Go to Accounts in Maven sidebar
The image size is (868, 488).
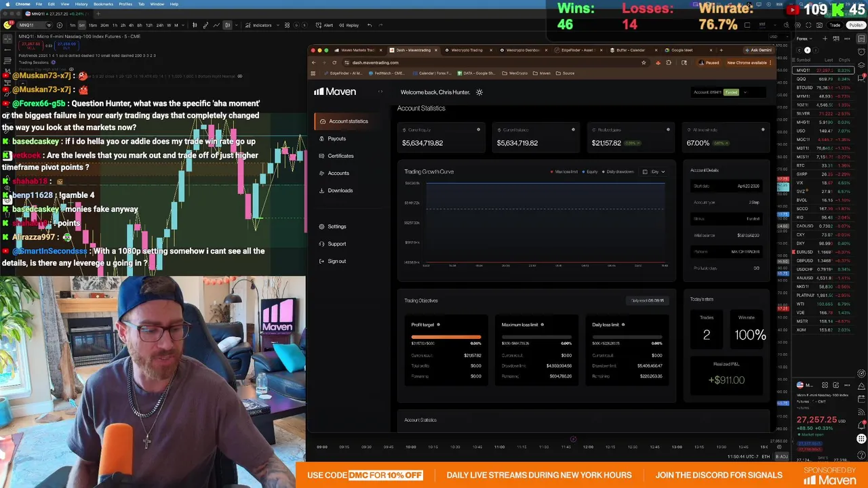pos(334,173)
